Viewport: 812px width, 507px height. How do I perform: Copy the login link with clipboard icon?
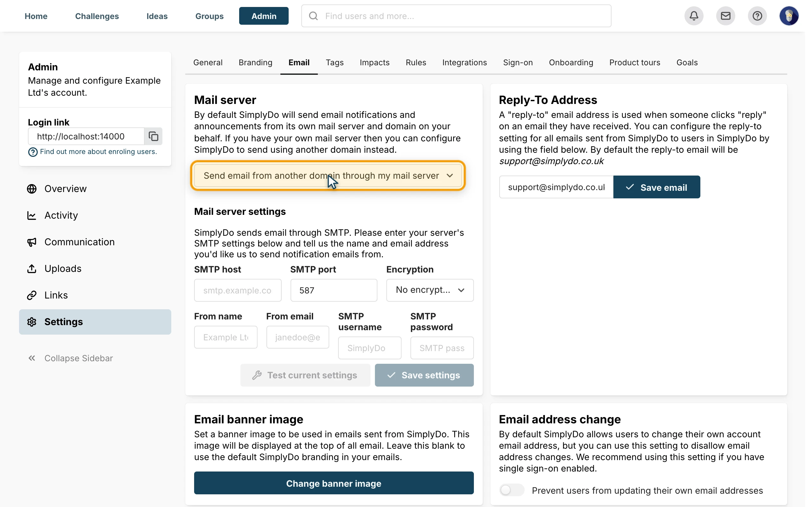(153, 136)
